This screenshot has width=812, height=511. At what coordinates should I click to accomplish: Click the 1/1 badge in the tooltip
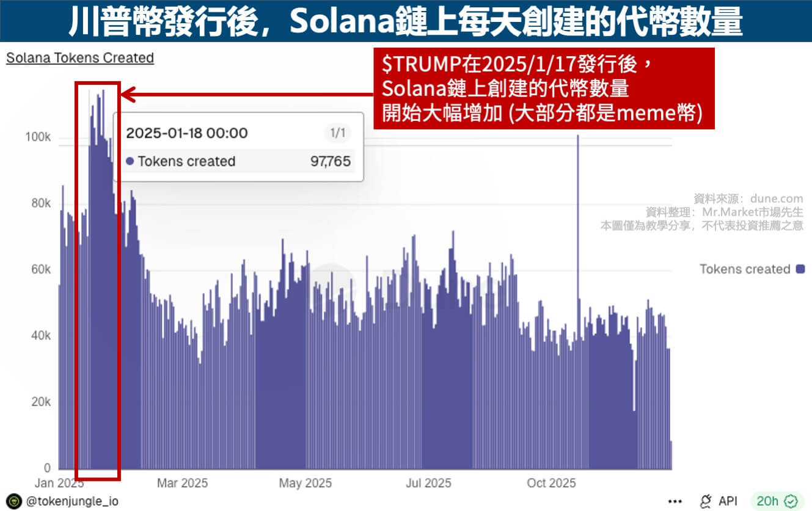[337, 133]
